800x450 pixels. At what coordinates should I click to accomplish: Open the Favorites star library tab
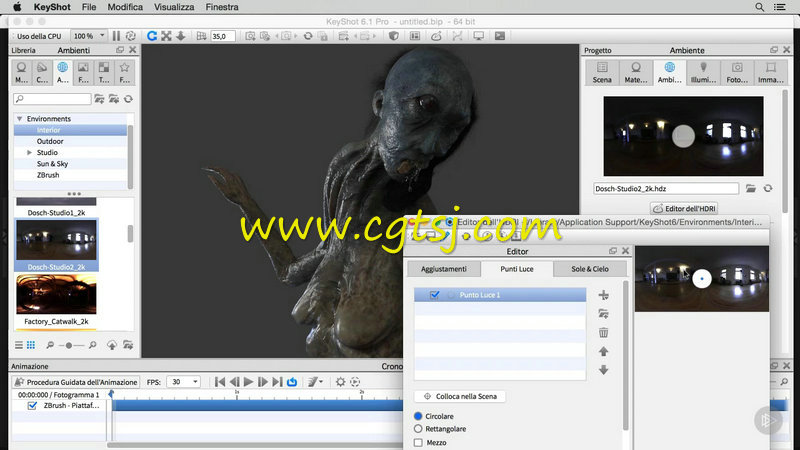point(124,72)
